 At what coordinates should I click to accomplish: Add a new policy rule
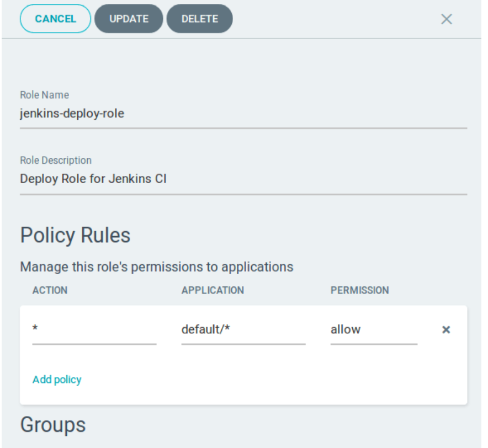point(57,380)
